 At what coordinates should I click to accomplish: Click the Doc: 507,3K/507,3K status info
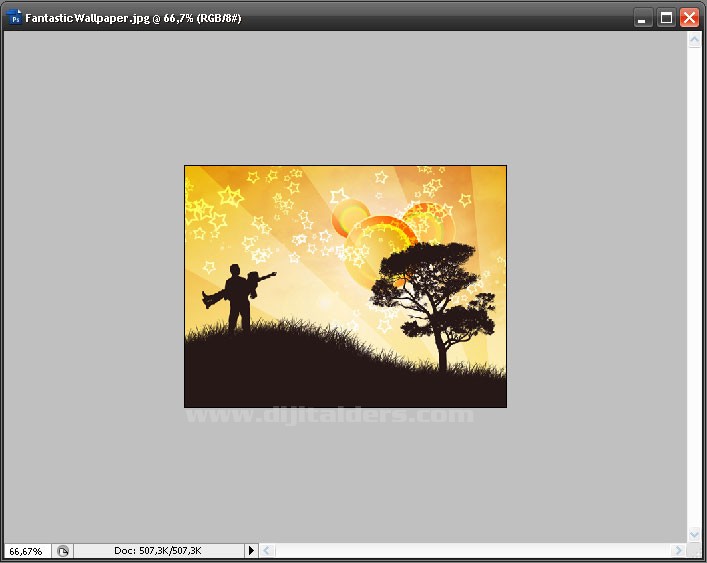point(158,550)
